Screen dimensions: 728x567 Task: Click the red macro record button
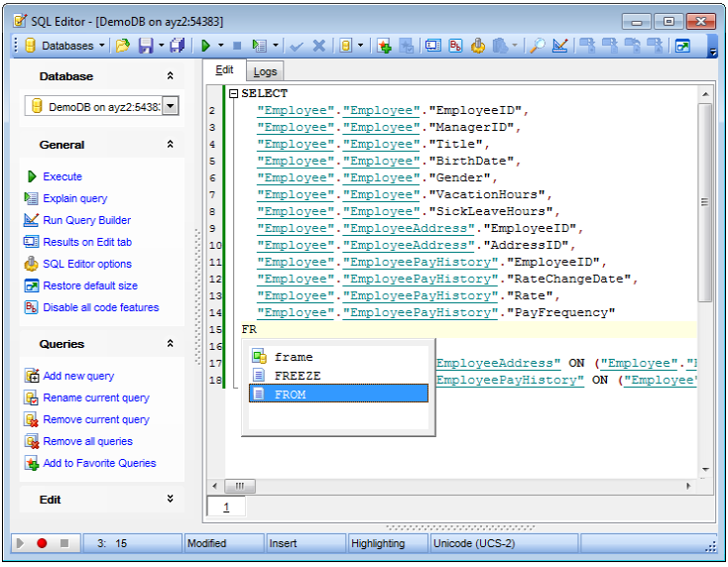pyautogui.click(x=42, y=543)
